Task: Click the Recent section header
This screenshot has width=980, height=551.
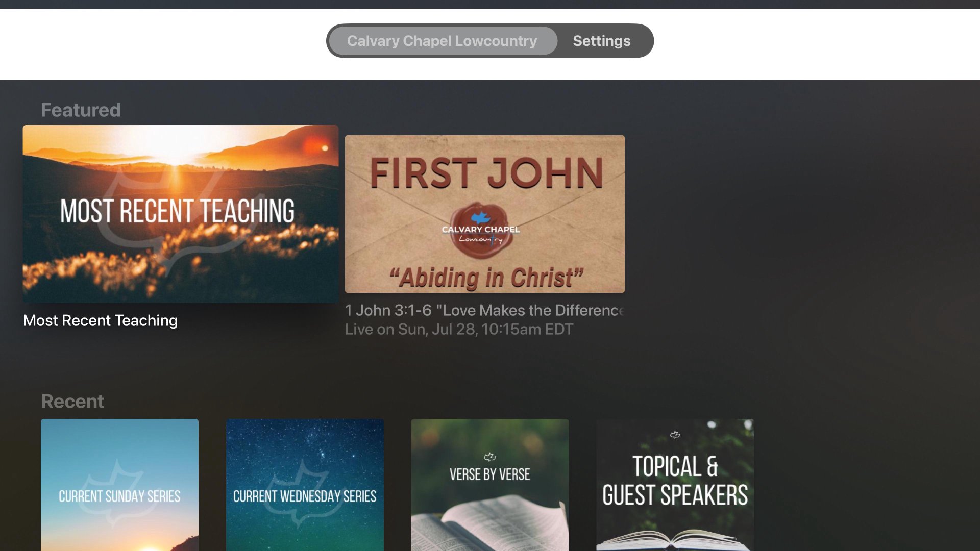Action: (72, 401)
